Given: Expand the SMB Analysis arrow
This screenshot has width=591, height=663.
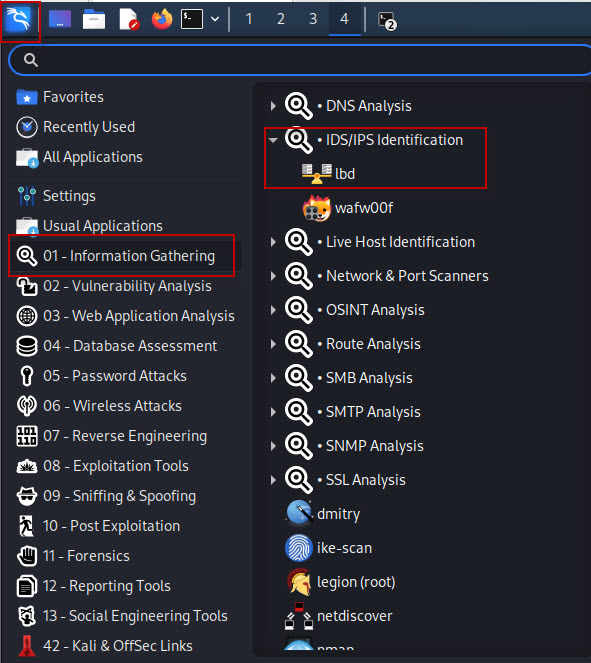Looking at the screenshot, I should [x=273, y=378].
